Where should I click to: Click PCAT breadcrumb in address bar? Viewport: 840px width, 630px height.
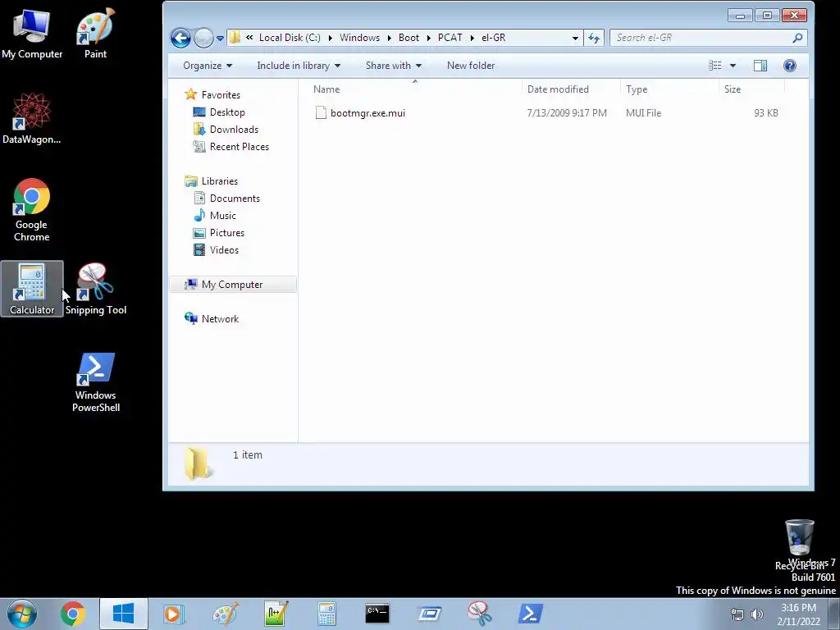(x=450, y=38)
